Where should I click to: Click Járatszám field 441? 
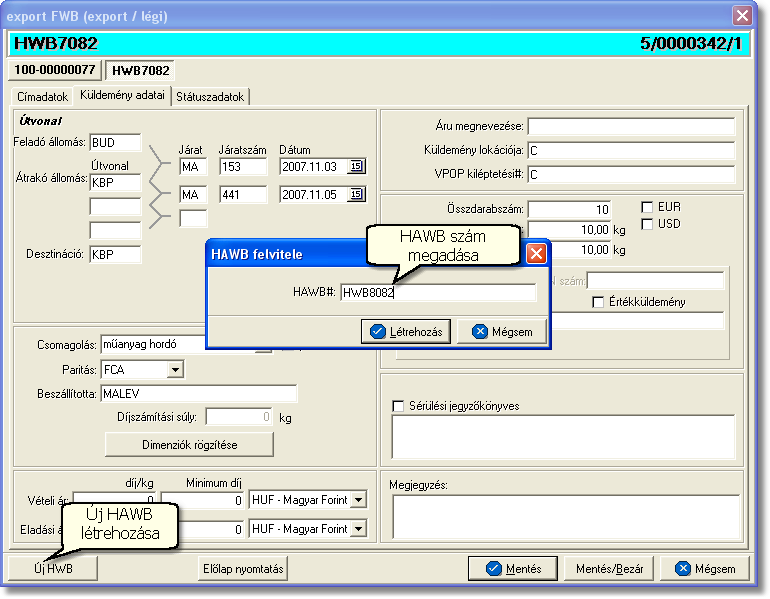(x=243, y=194)
